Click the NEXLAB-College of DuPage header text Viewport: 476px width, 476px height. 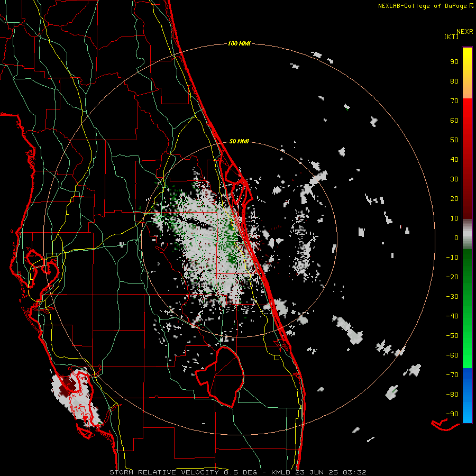[x=422, y=6]
